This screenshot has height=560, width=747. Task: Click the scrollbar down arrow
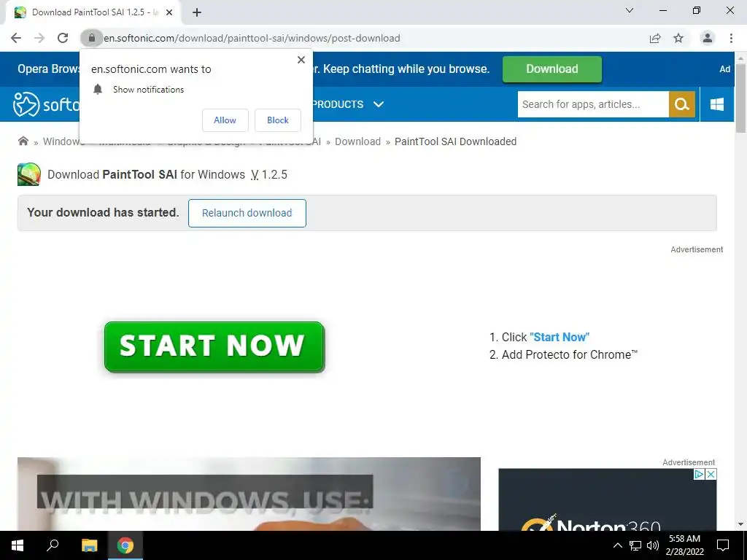tap(740, 524)
